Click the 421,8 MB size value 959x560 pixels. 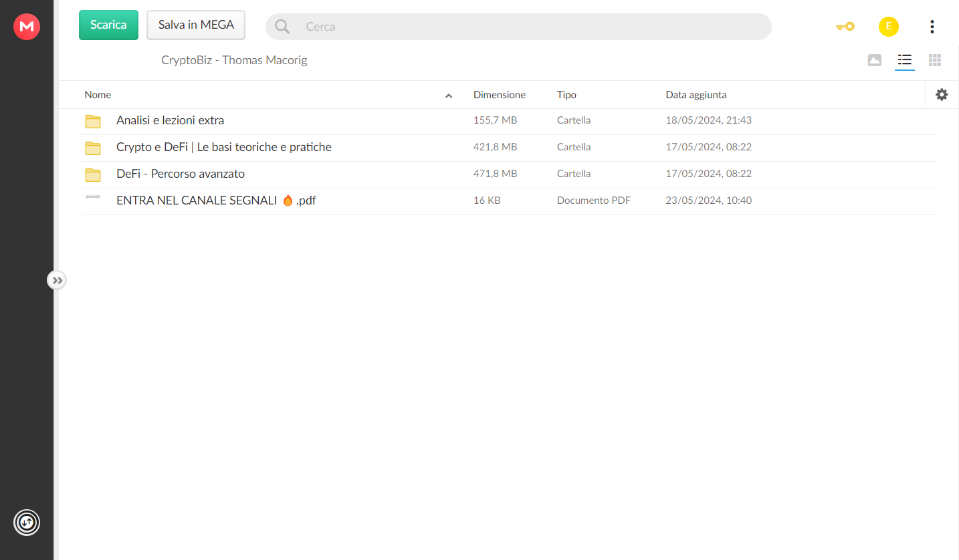point(496,147)
